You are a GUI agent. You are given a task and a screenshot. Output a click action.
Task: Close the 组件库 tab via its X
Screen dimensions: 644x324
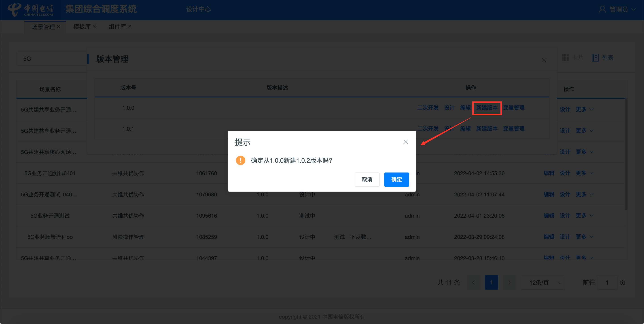point(130,26)
